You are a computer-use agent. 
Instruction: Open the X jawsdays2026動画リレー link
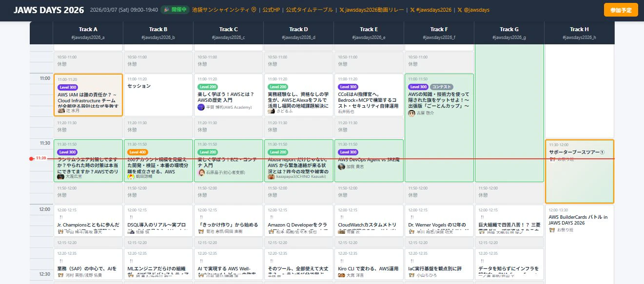[372, 10]
